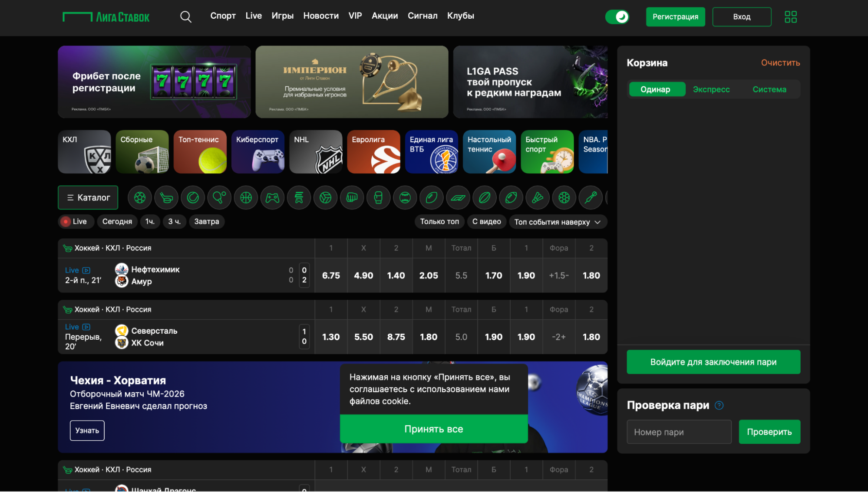This screenshot has height=492, width=868.
Task: Open the Топ-теннис tile
Action: [200, 152]
